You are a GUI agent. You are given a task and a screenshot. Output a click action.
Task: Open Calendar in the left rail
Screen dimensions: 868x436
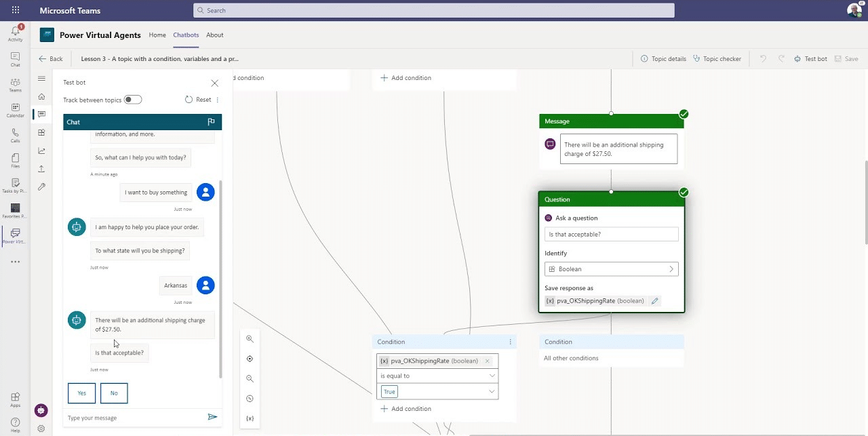tap(15, 110)
